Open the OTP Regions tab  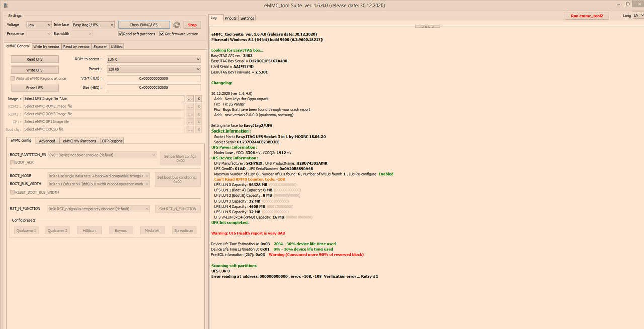point(112,141)
